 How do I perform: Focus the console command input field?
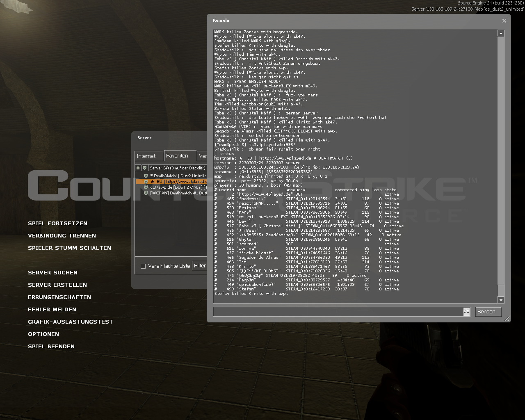click(x=338, y=312)
